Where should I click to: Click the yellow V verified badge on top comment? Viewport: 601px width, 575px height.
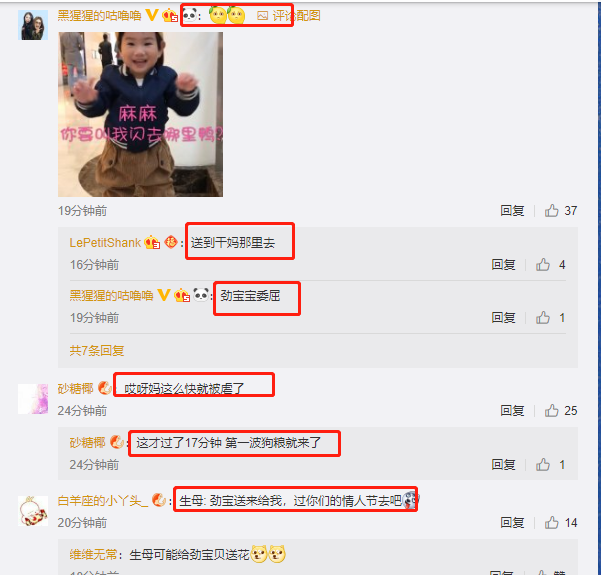(x=152, y=15)
